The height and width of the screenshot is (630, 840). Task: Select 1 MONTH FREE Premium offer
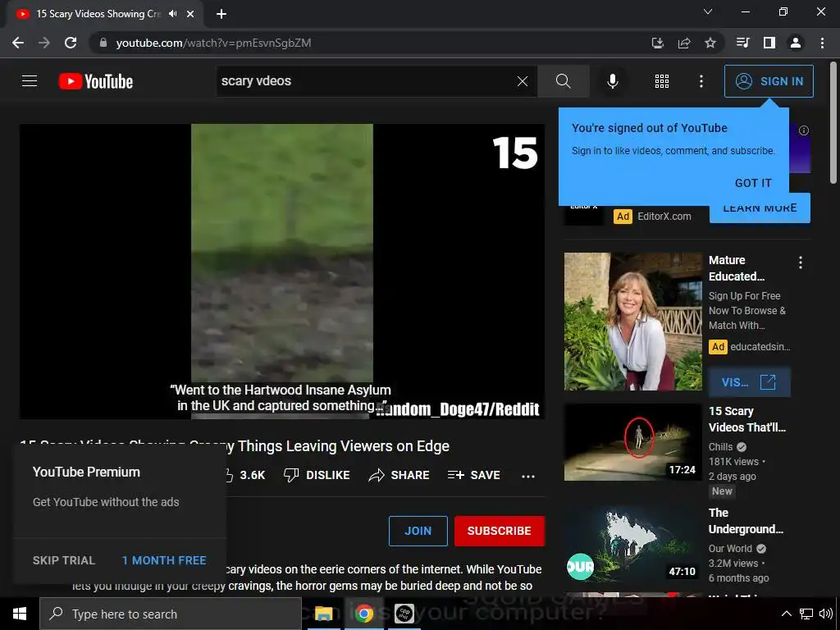click(164, 560)
